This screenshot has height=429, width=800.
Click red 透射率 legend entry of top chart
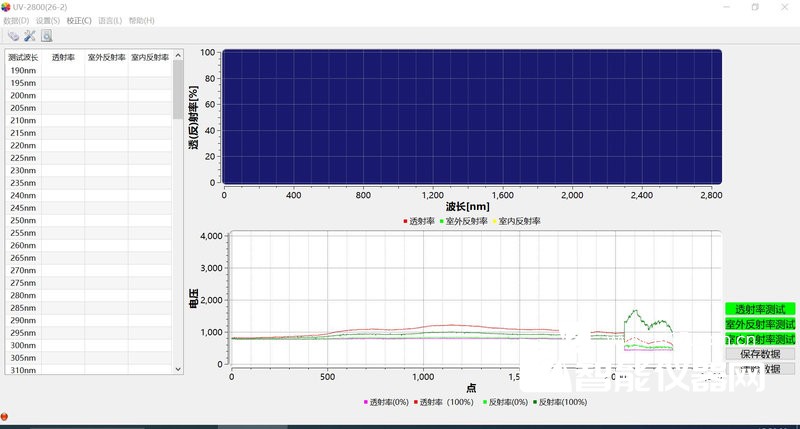pyautogui.click(x=419, y=221)
